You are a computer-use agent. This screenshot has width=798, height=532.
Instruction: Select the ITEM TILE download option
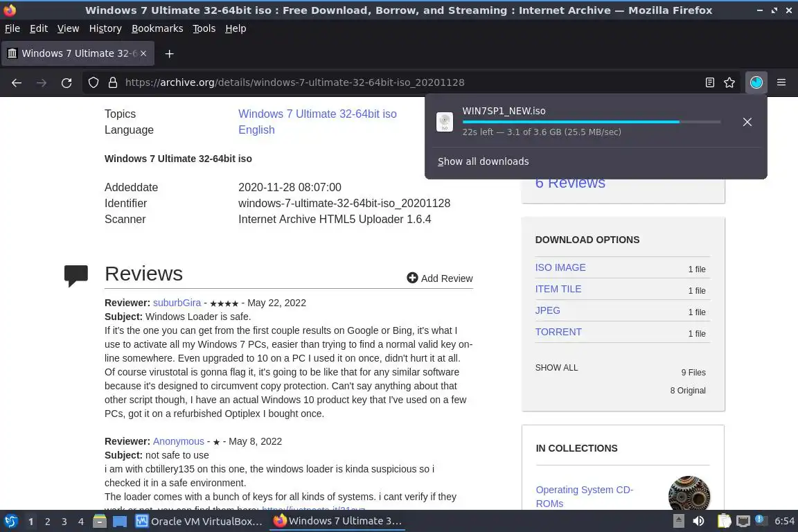click(x=558, y=289)
